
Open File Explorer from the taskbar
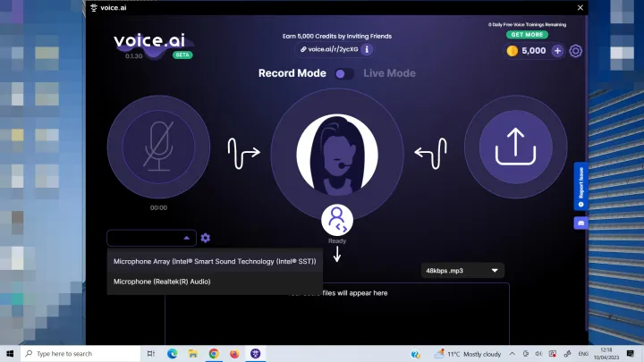(x=192, y=353)
